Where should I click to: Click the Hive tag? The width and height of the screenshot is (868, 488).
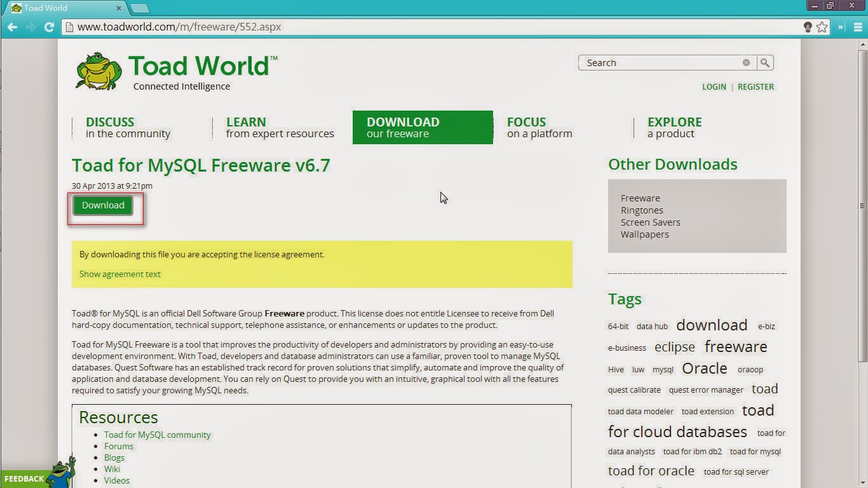616,370
